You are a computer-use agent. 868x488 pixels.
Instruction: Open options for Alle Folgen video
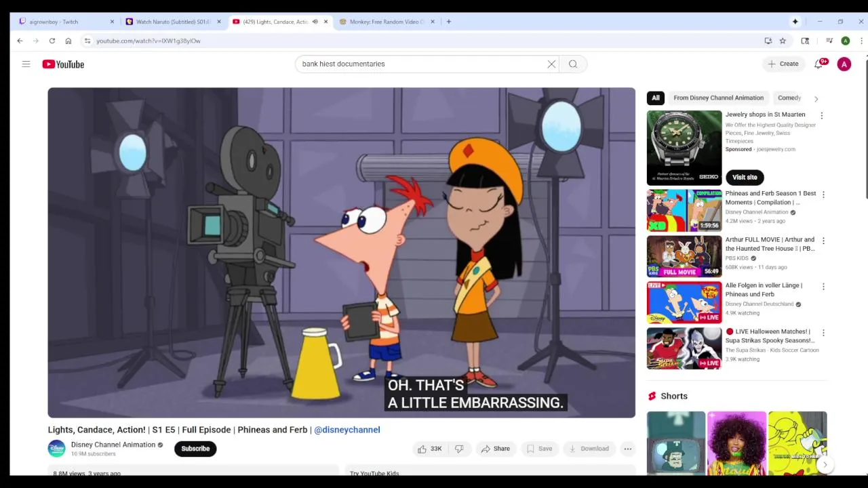tap(823, 287)
